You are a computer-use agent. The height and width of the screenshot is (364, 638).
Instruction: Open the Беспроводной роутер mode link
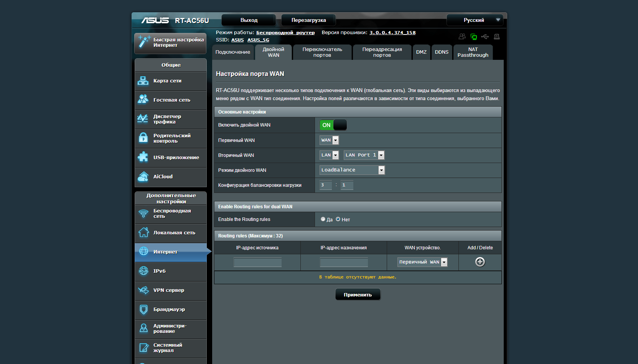pos(285,33)
